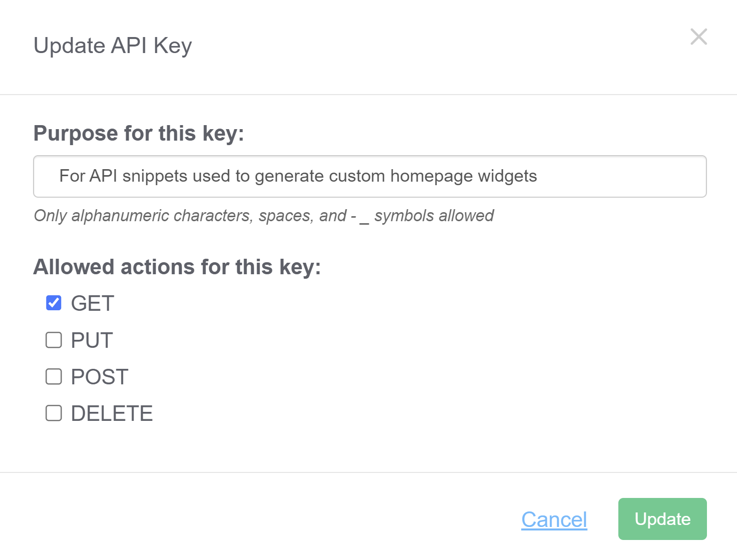737x560 pixels.
Task: Uncheck the GET action checkbox
Action: pyautogui.click(x=54, y=303)
